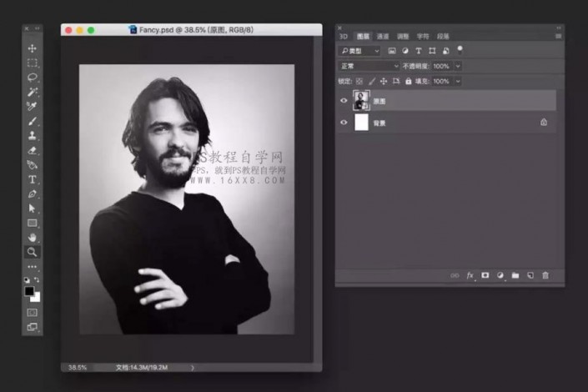Toggle pixel layer filter

tap(392, 51)
